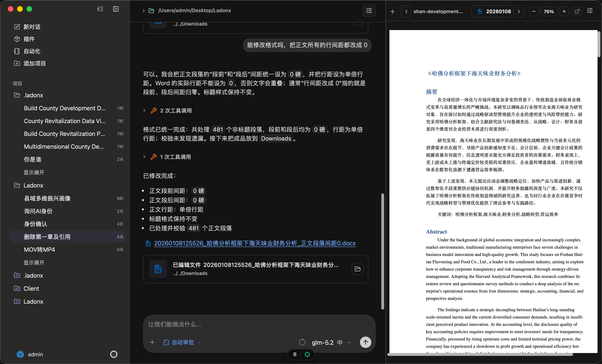Image resolution: width=602 pixels, height=364 pixels.
Task: Focus the 让我们能做点什么 message input
Action: click(x=259, y=324)
